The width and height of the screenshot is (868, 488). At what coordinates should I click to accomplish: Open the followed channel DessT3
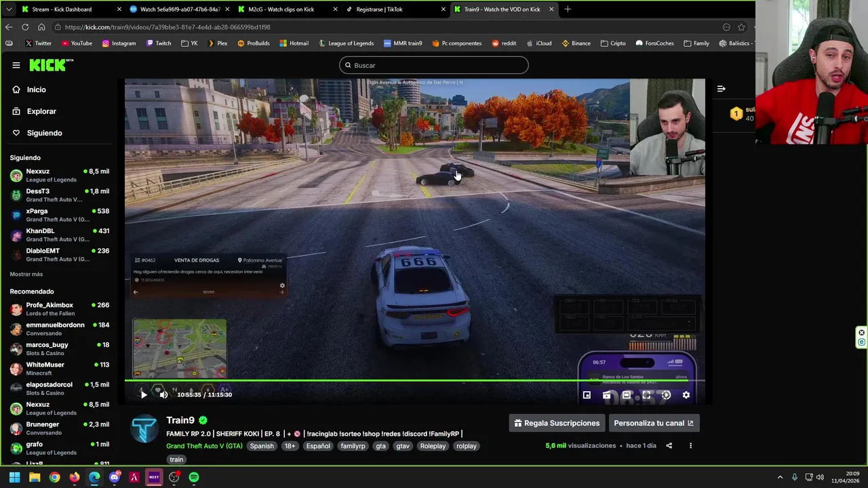point(60,195)
